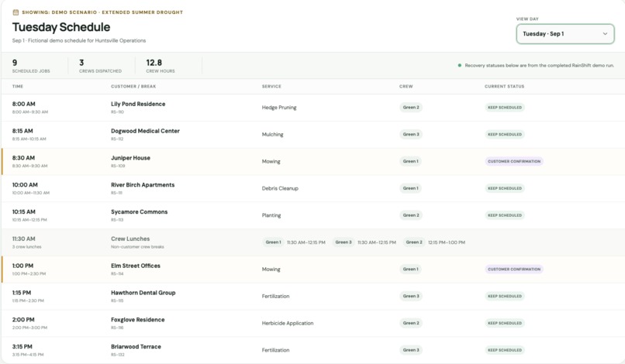
Task: Click the dropdown chevron beside Tuesday - Sep 1
Action: (x=605, y=34)
